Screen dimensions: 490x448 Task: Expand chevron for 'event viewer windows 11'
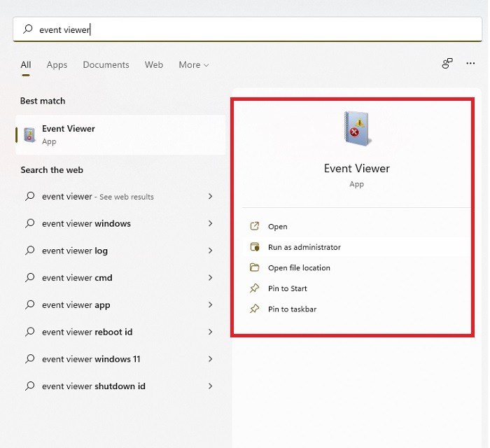[x=211, y=359]
